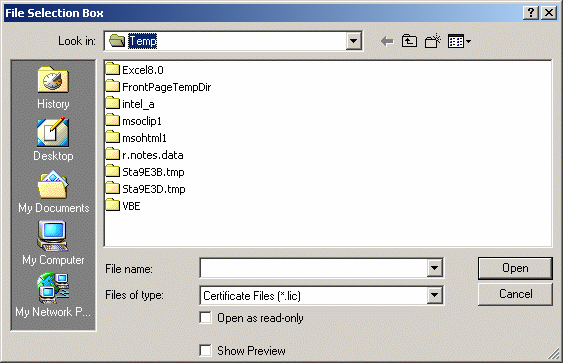Viewport: 563px width, 363px height.
Task: Click the msohtml1 folder icon
Action: coord(112,138)
